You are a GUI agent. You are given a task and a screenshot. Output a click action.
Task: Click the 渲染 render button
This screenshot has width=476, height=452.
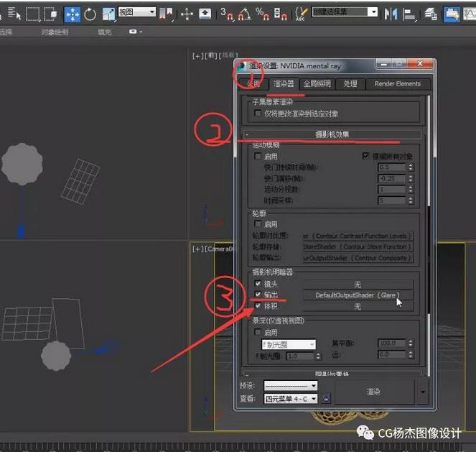tap(373, 392)
